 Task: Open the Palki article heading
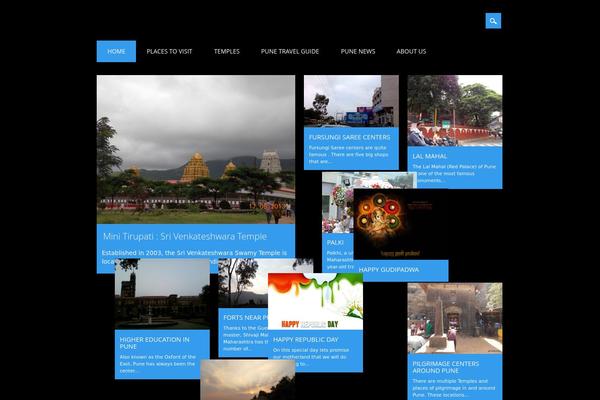point(335,242)
